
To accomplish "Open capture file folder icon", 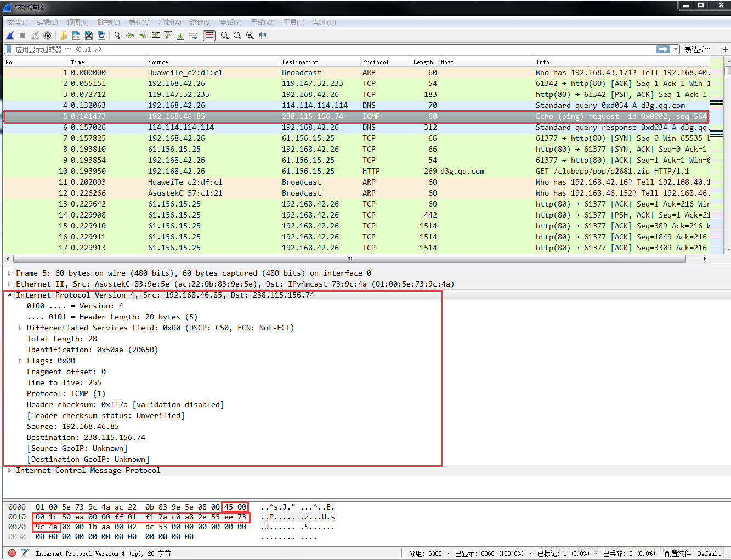I will 64,36.
